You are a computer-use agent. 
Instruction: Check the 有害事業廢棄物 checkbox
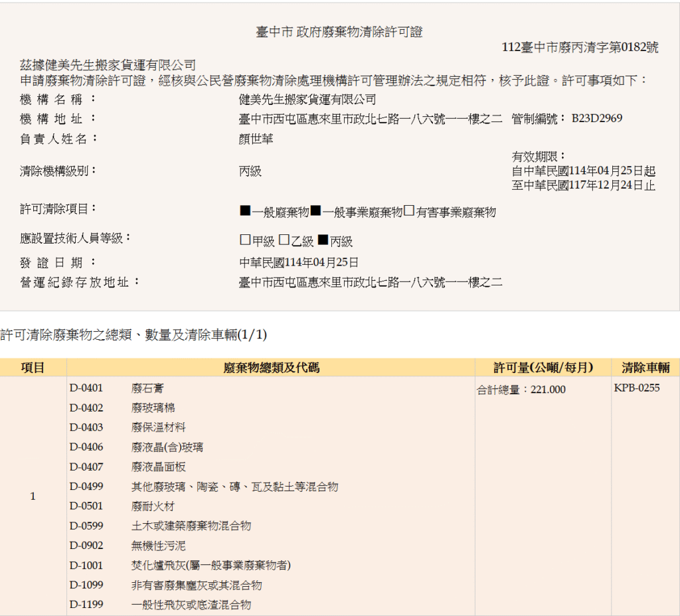(x=409, y=211)
